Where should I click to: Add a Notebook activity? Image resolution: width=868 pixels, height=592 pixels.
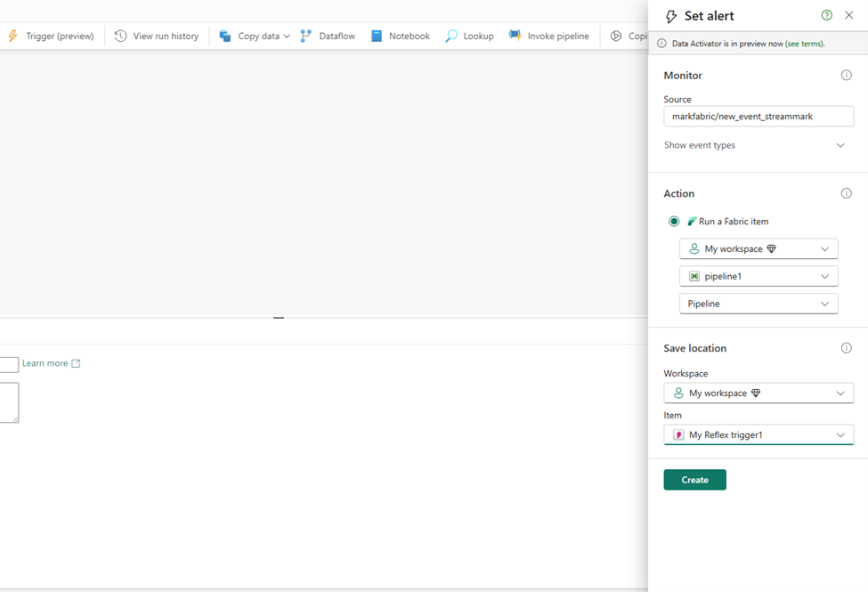point(400,36)
